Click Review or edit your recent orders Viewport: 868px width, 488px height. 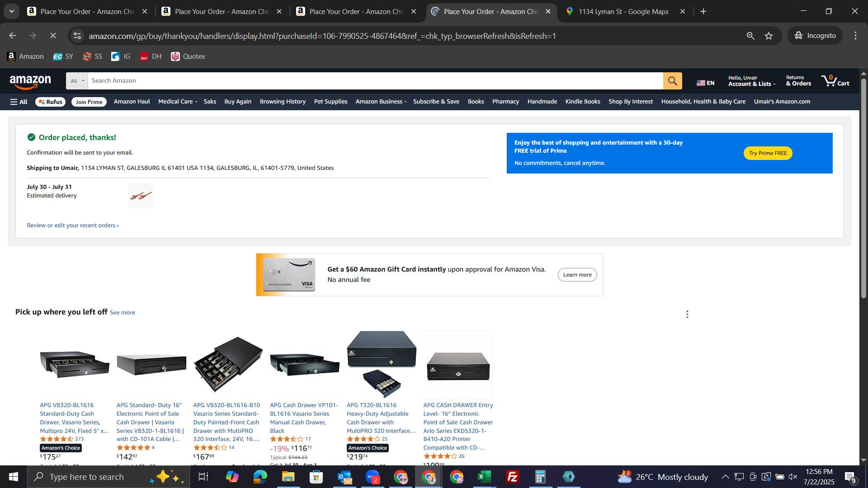[x=73, y=225]
